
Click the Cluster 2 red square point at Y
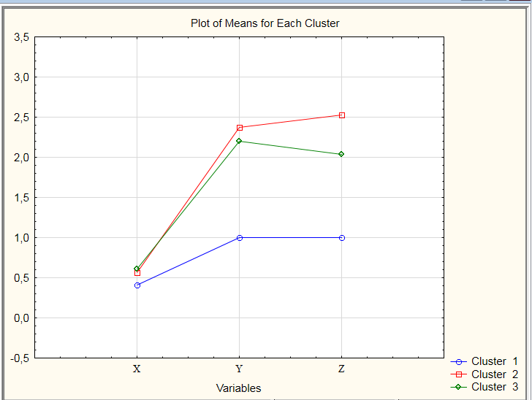click(x=240, y=128)
